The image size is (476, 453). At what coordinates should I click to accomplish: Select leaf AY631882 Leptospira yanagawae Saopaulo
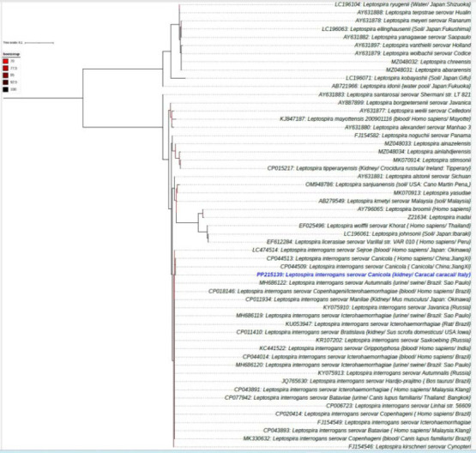pyautogui.click(x=407, y=37)
